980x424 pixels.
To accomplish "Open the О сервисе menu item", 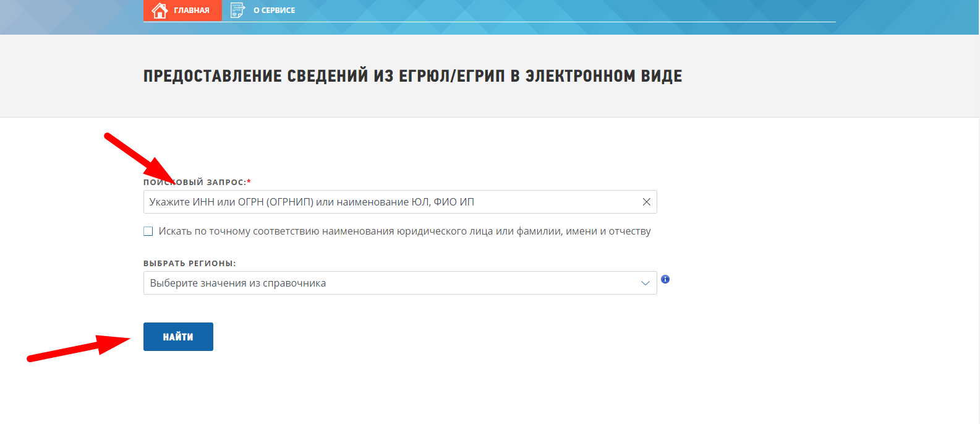I will 274,11.
